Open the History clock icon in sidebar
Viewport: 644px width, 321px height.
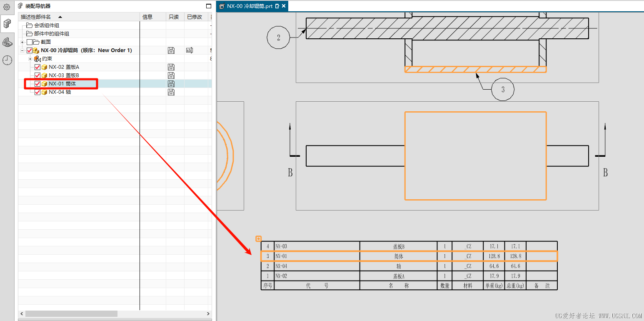click(x=7, y=60)
